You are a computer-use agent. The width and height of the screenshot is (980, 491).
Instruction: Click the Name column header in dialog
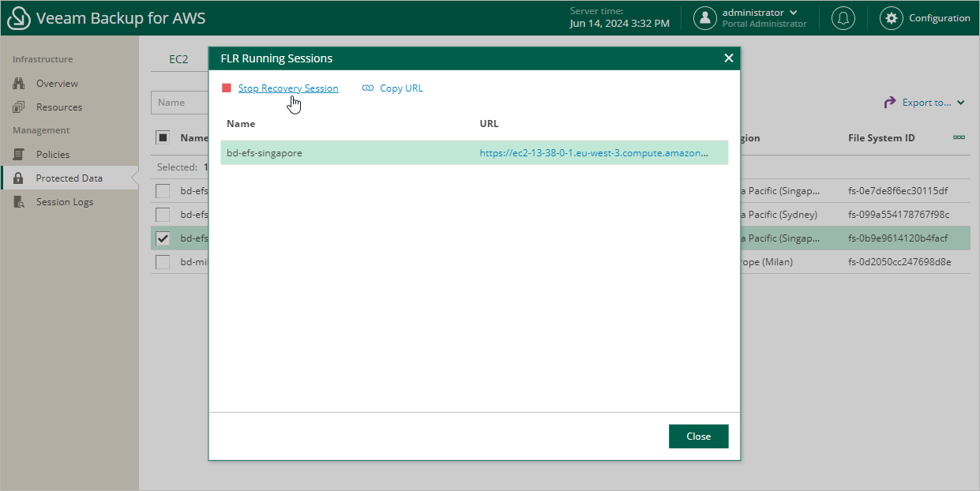coord(241,124)
